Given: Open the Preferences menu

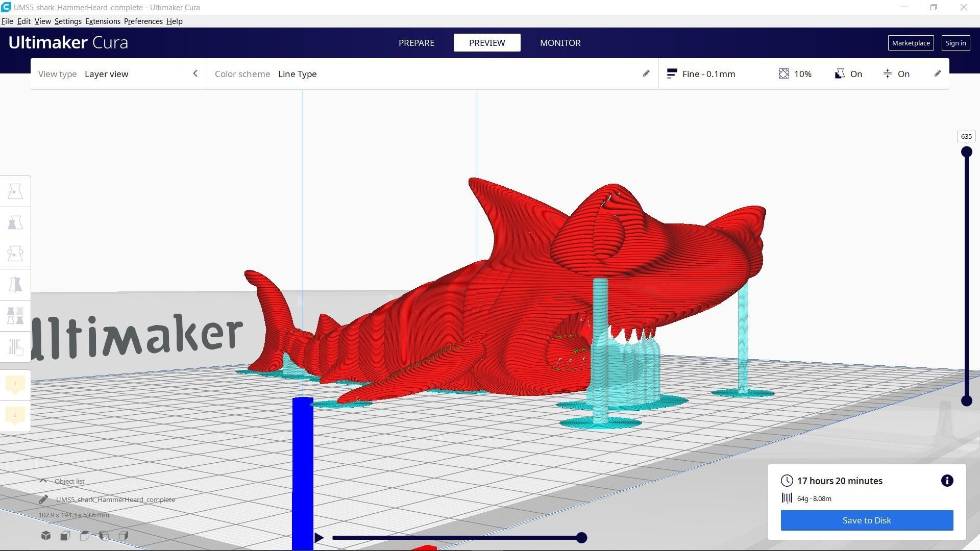Looking at the screenshot, I should click(143, 21).
